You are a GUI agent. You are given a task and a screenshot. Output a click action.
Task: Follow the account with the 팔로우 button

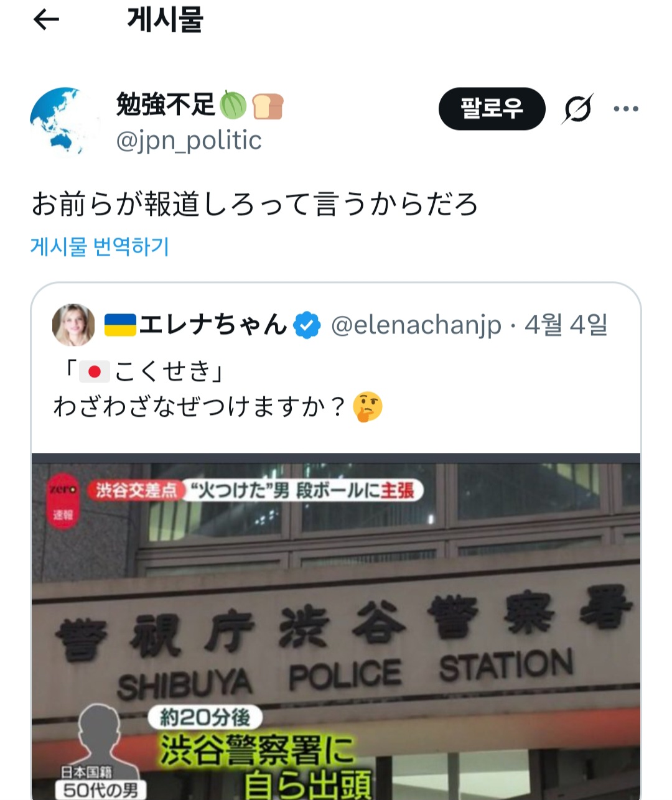click(x=492, y=109)
